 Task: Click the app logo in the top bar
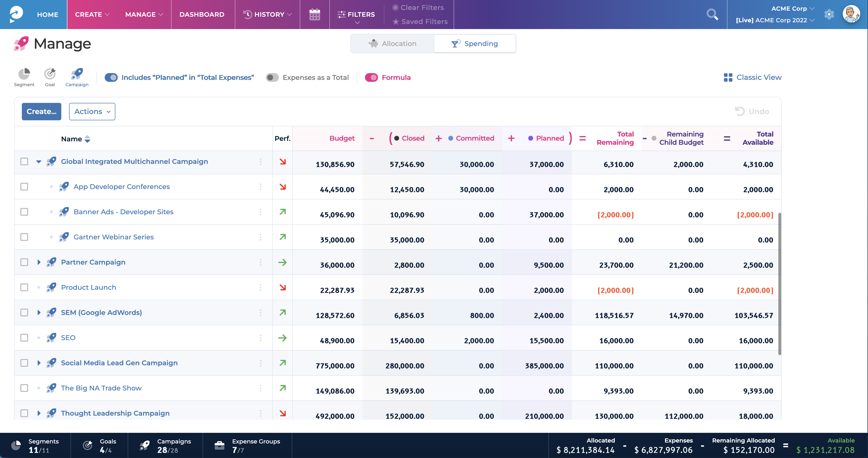[16, 15]
